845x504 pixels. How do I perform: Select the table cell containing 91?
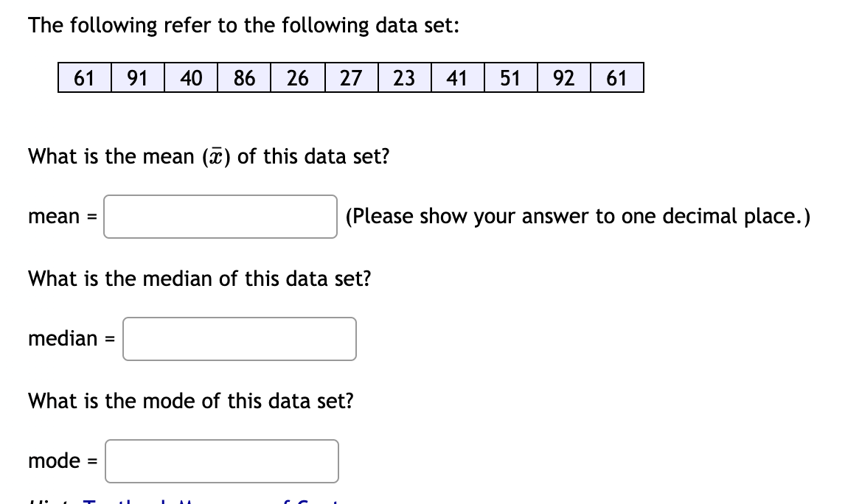[x=136, y=77]
